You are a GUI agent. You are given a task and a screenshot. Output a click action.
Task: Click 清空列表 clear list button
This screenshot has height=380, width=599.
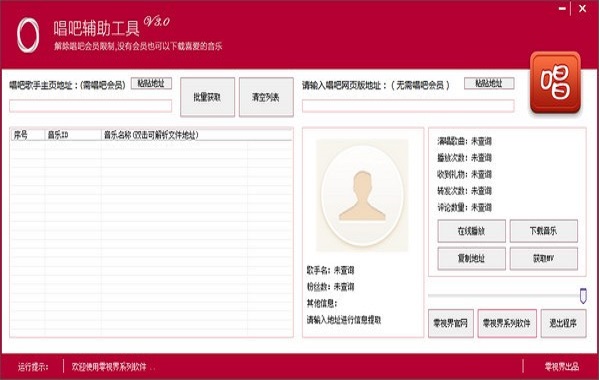coord(266,97)
